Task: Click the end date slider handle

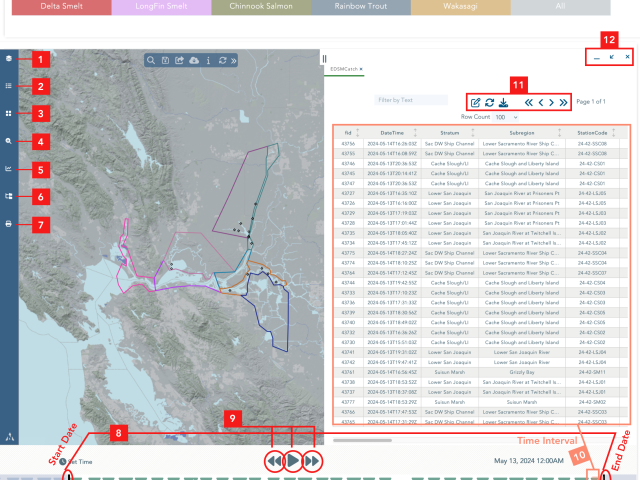Action: click(606, 476)
